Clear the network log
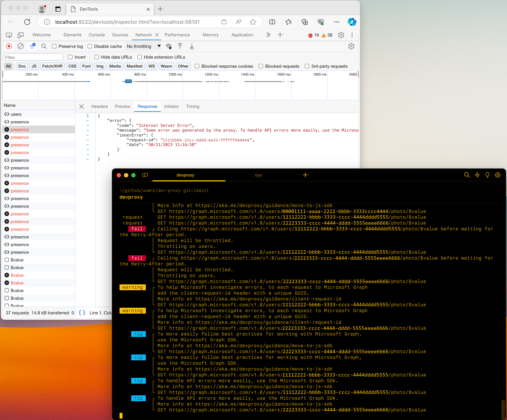Viewport: 507px width, 420px height. coord(20,46)
